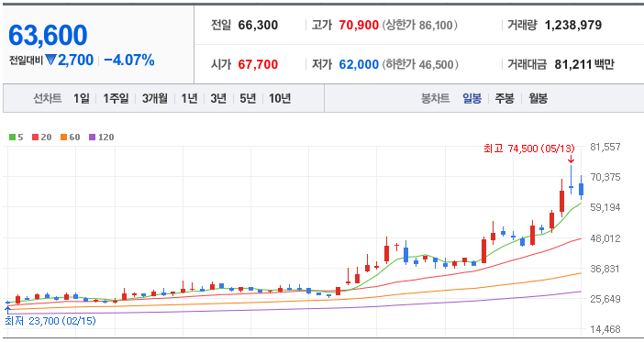The width and height of the screenshot is (644, 342).
Task: Select the 일봉 candle chart
Action: (472, 98)
